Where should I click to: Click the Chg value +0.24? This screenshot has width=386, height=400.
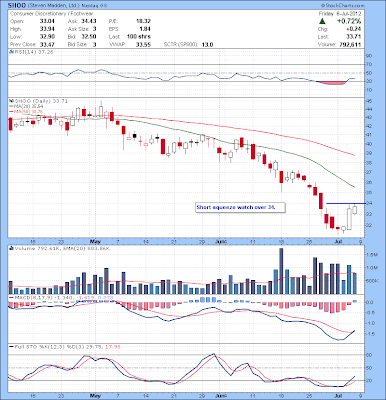tap(354, 29)
